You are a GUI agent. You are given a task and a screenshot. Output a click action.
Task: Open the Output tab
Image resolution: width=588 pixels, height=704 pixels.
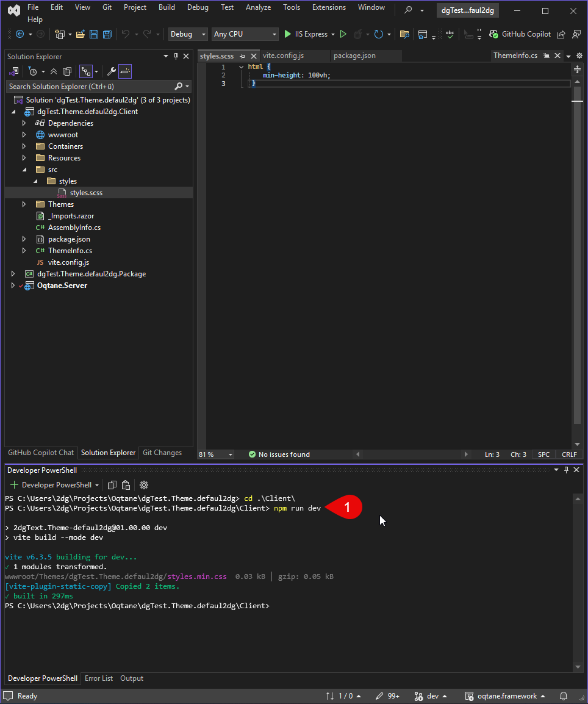[132, 678]
